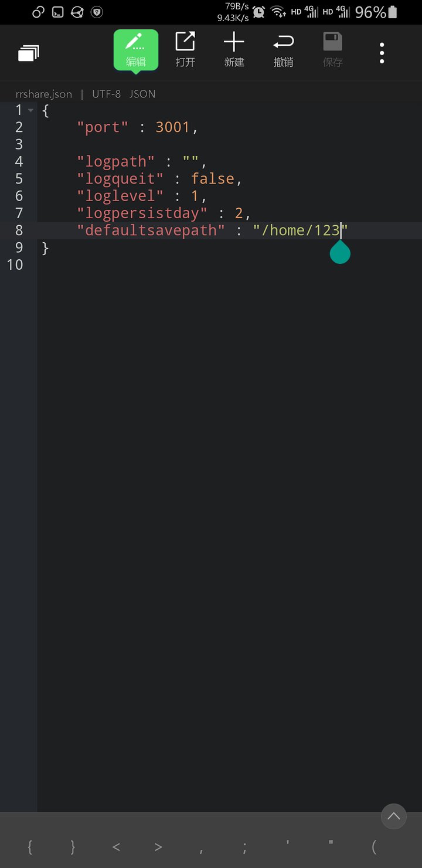Screen dimensions: 422x868
Task: Open the three-dot overflow menu
Action: [x=382, y=53]
